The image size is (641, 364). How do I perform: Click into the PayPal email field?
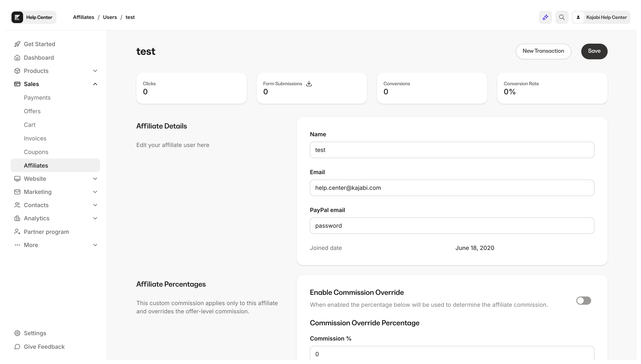tap(452, 225)
